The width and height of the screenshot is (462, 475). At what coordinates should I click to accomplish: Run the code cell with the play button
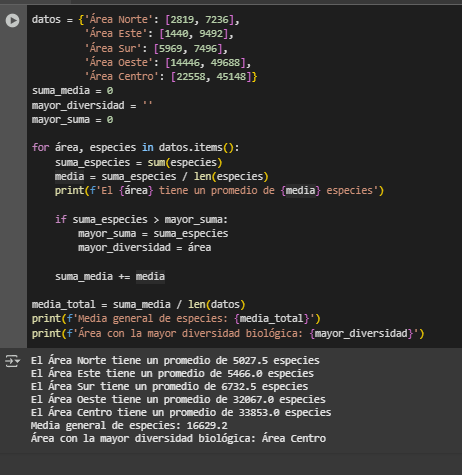tap(13, 20)
